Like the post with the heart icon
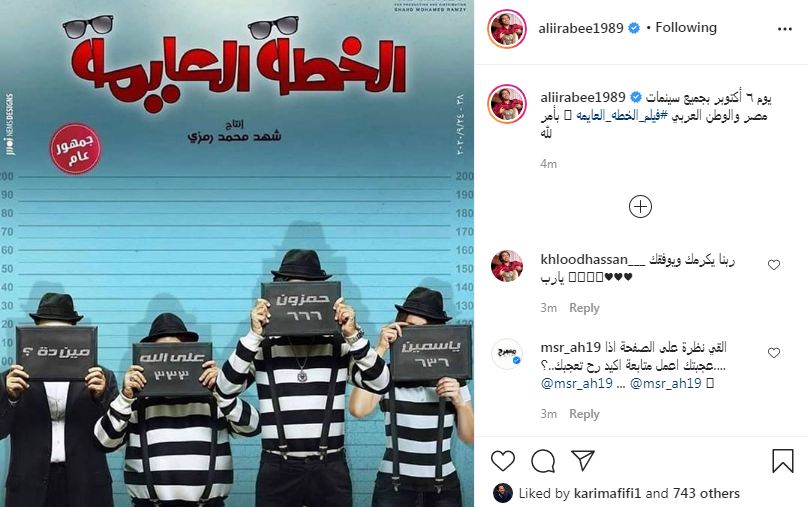This screenshot has height=507, width=808. click(x=503, y=461)
